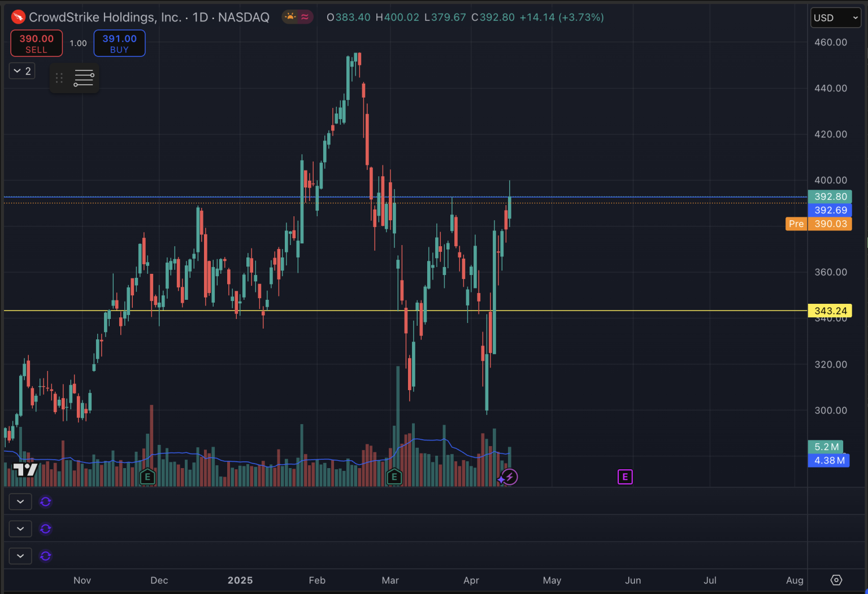This screenshot has width=868, height=594.
Task: Click the purple reload icon on first indicator
Action: pos(46,501)
